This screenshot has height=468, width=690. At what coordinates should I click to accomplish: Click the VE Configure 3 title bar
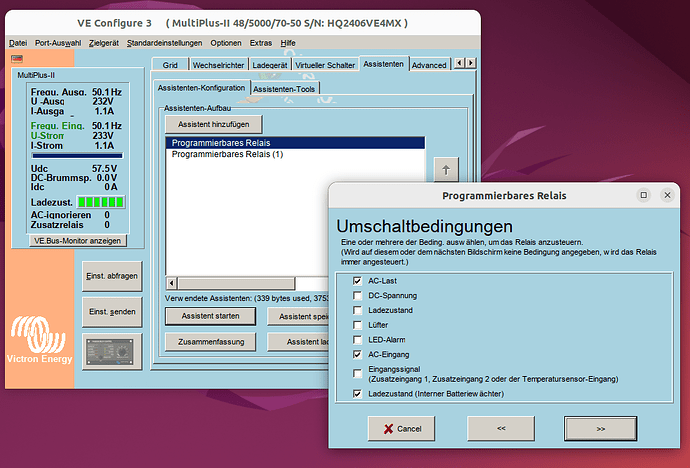(x=242, y=23)
